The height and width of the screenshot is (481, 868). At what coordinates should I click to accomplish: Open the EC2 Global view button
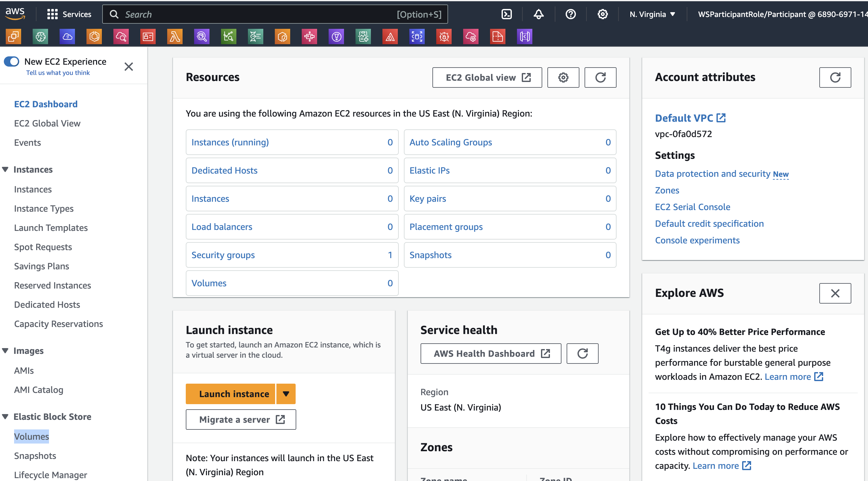(x=487, y=77)
